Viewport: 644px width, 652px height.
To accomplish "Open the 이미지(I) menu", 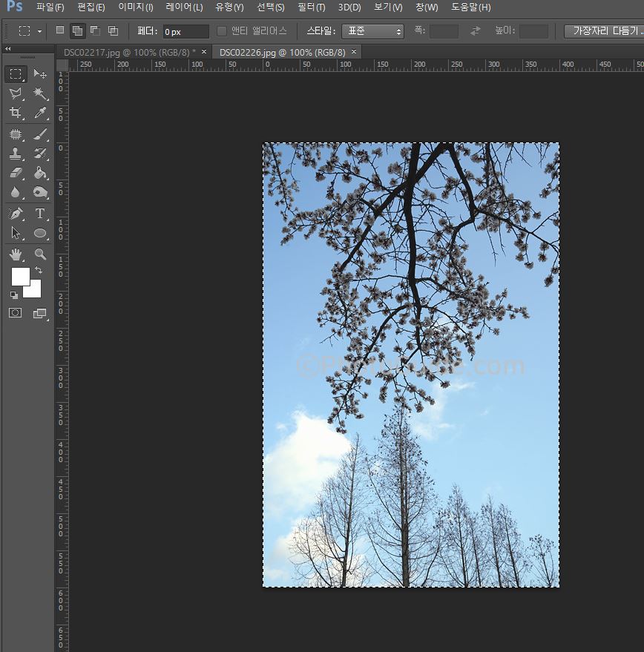I will (136, 7).
